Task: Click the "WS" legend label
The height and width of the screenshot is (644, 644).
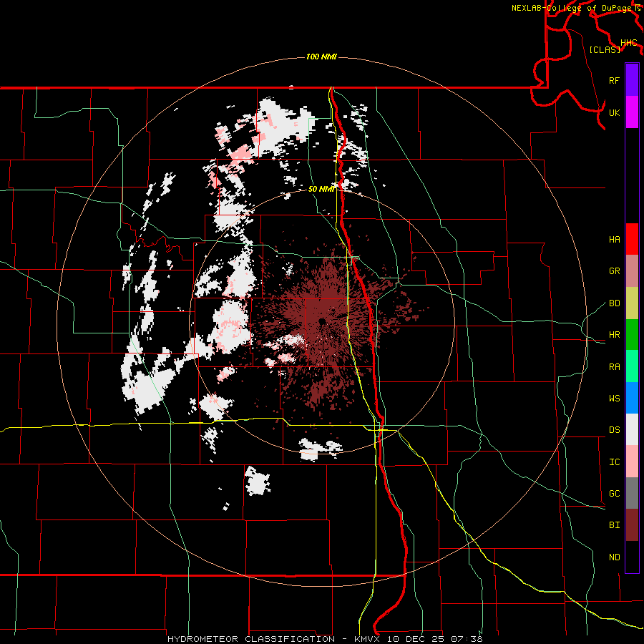Action: pos(614,399)
